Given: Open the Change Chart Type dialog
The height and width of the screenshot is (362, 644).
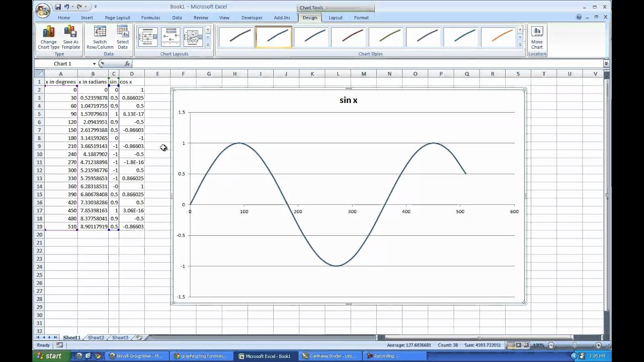Looking at the screenshot, I should (x=48, y=38).
